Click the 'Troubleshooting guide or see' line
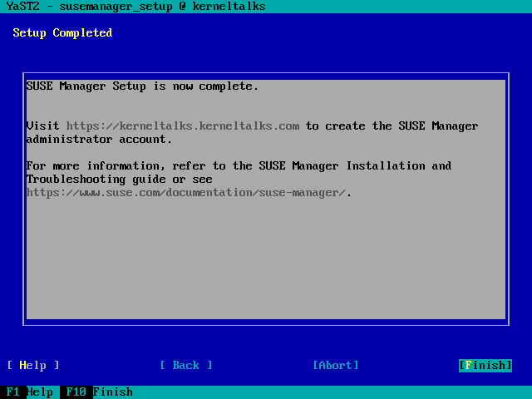The height and width of the screenshot is (399, 532). click(x=120, y=180)
